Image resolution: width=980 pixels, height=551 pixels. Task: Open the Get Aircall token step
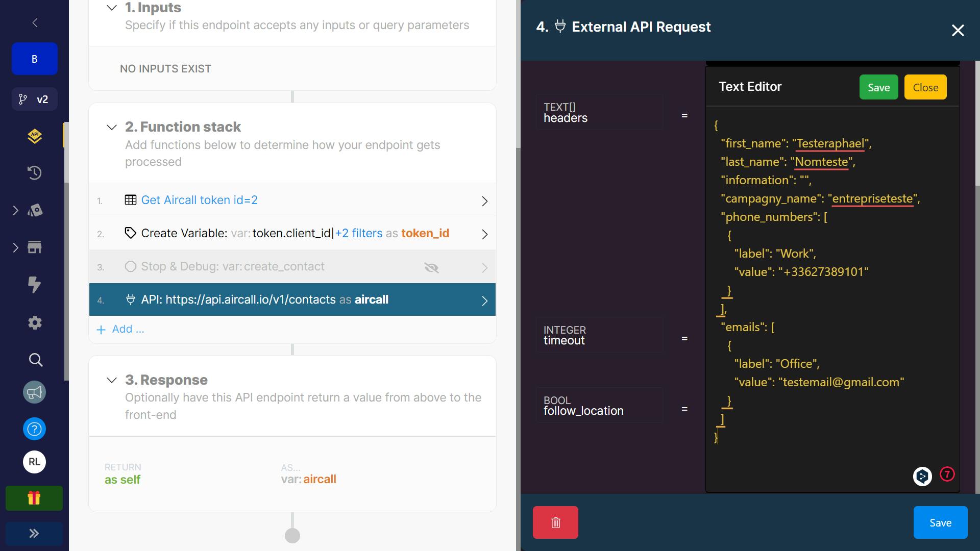(199, 200)
